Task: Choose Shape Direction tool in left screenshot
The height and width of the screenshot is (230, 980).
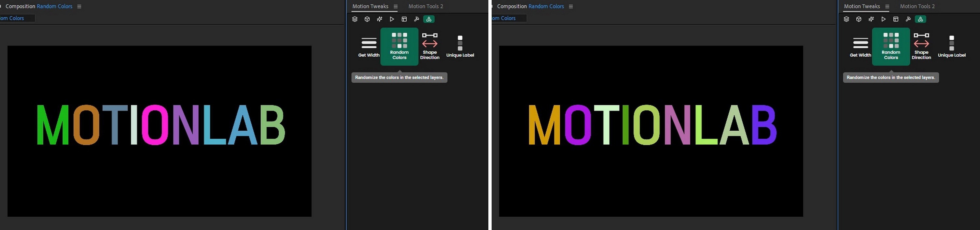Action: point(430,47)
